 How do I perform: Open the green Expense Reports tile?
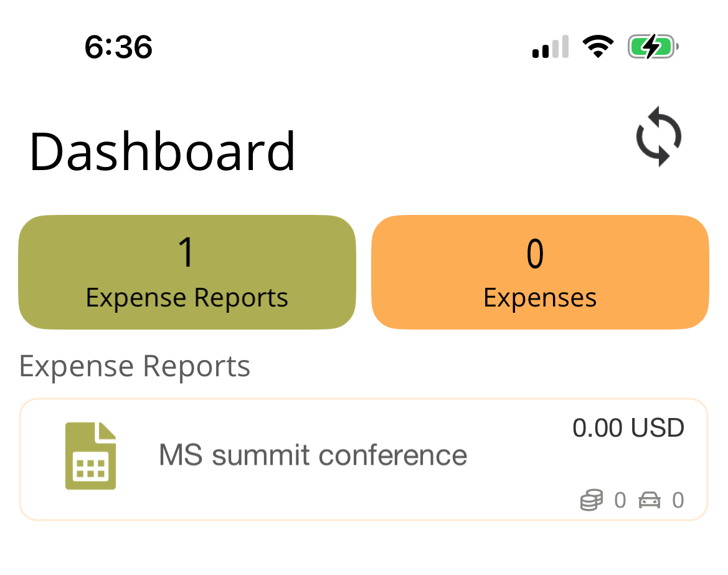pos(187,272)
